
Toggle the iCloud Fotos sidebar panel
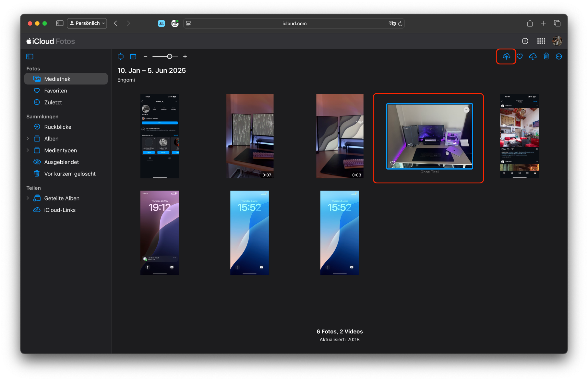(30, 56)
